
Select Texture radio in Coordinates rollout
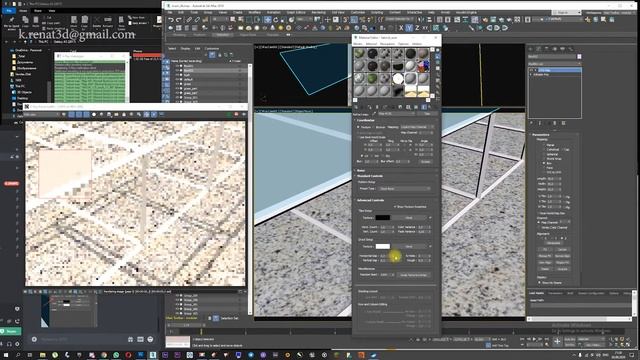(x=358, y=127)
